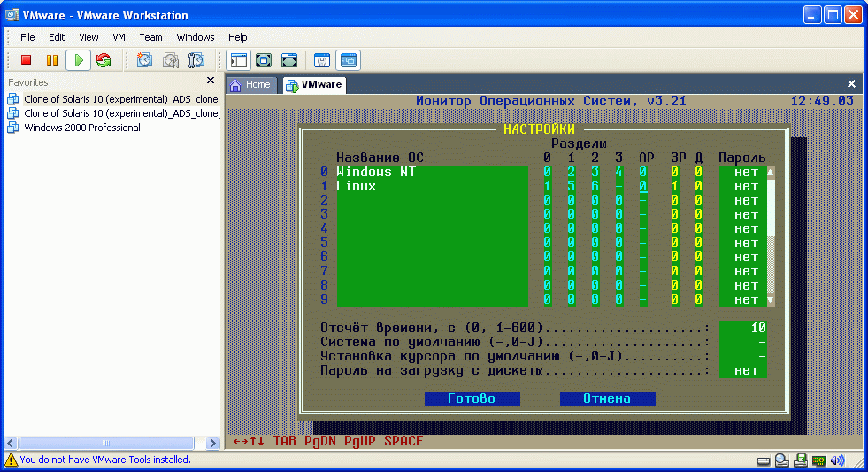Click the orange Suspend (pause) toolbar icon
868x472 pixels.
click(52, 60)
